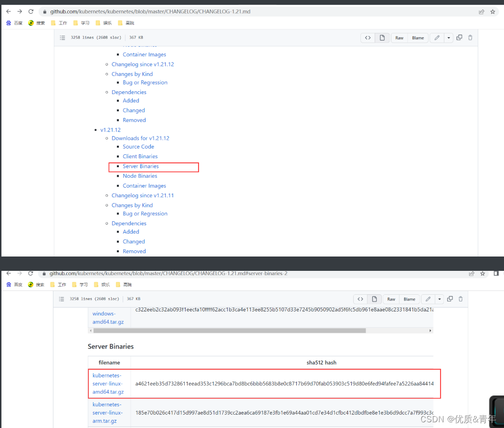Open table of contents icon in the top file header
The image size is (504, 428).
click(63, 38)
